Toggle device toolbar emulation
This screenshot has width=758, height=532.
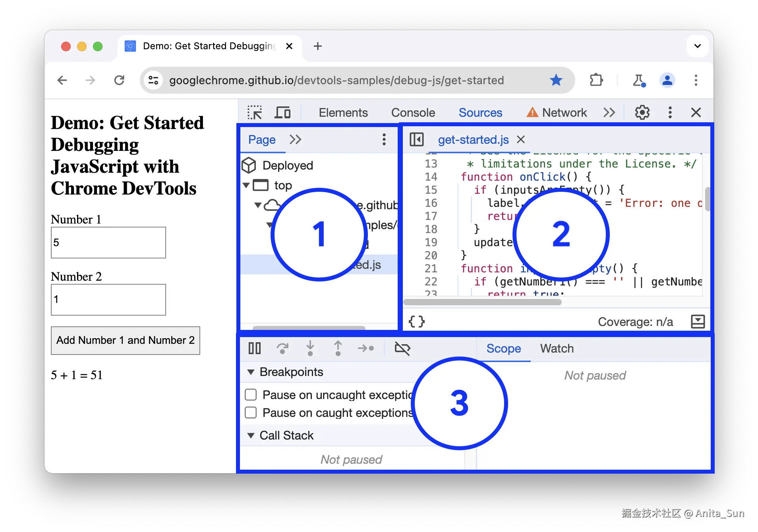(282, 113)
